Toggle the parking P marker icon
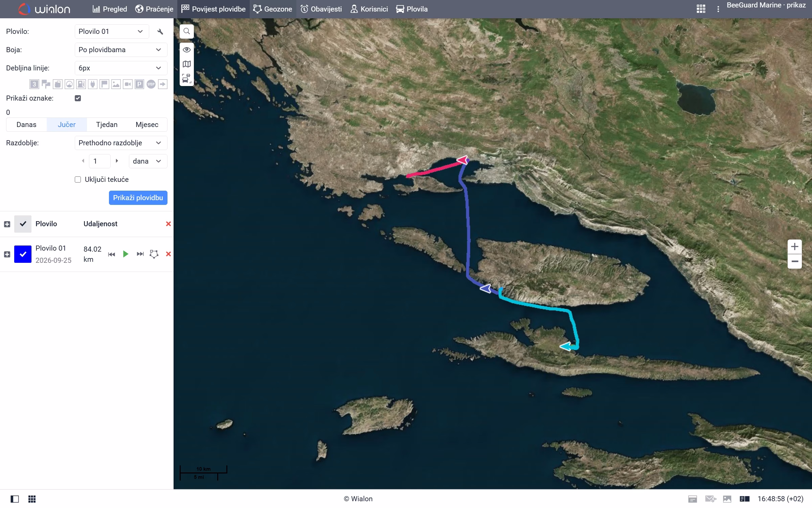812x508 pixels. click(x=139, y=84)
